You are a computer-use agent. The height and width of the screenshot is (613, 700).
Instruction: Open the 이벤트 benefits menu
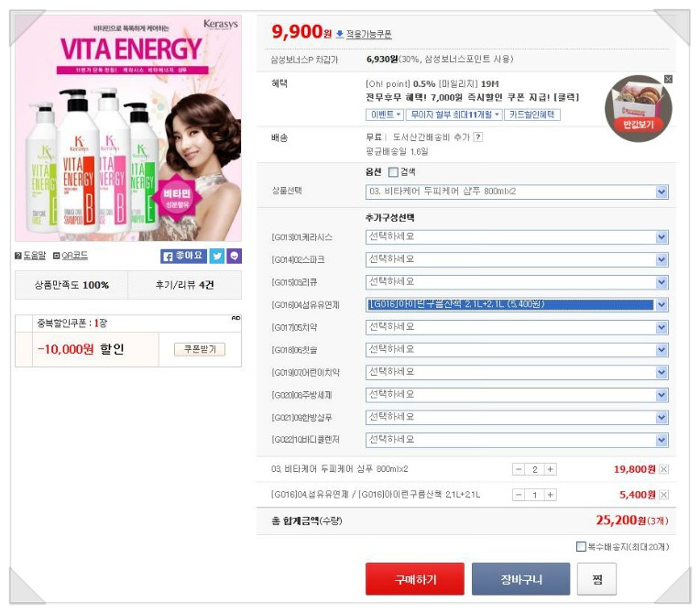coord(385,115)
